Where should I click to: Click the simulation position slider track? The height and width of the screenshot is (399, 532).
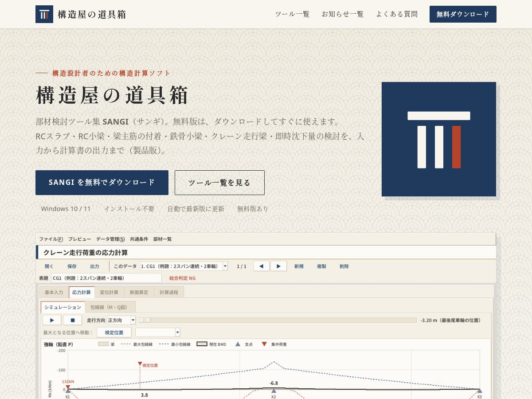[278, 320]
